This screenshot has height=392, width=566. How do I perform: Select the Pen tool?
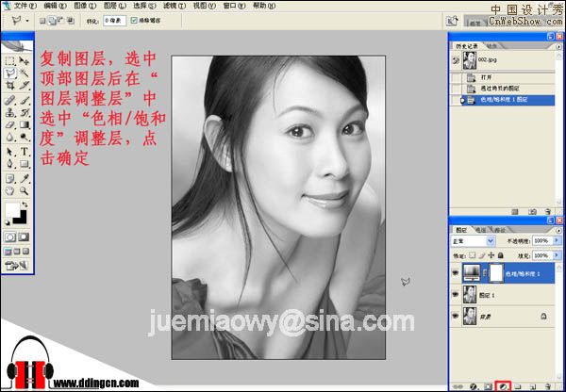pos(10,164)
